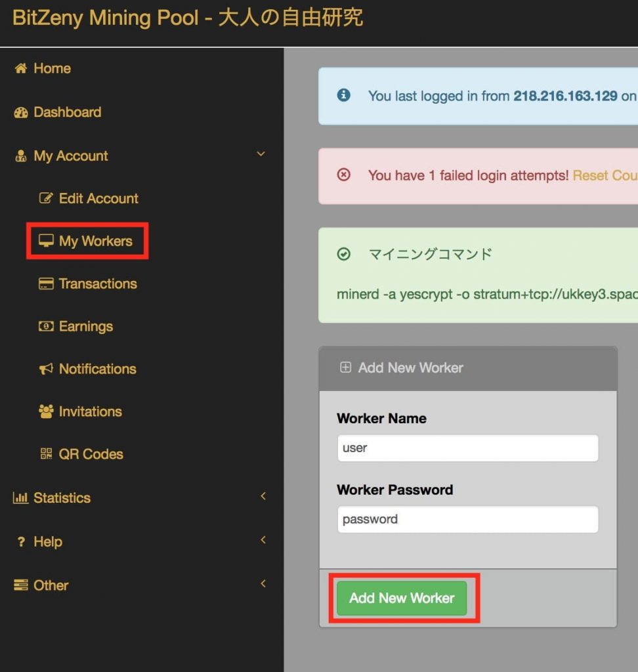The width and height of the screenshot is (638, 672).
Task: Open the Other menu
Action: (51, 585)
